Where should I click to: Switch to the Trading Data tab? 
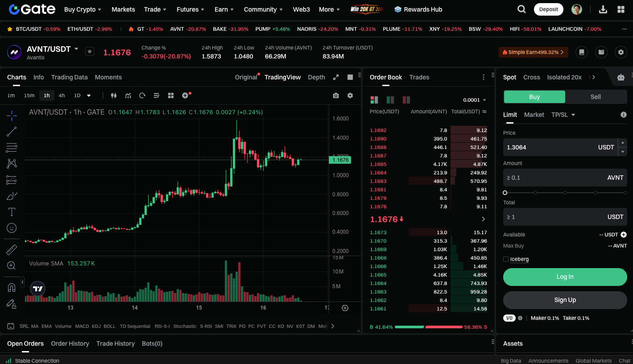pos(69,77)
